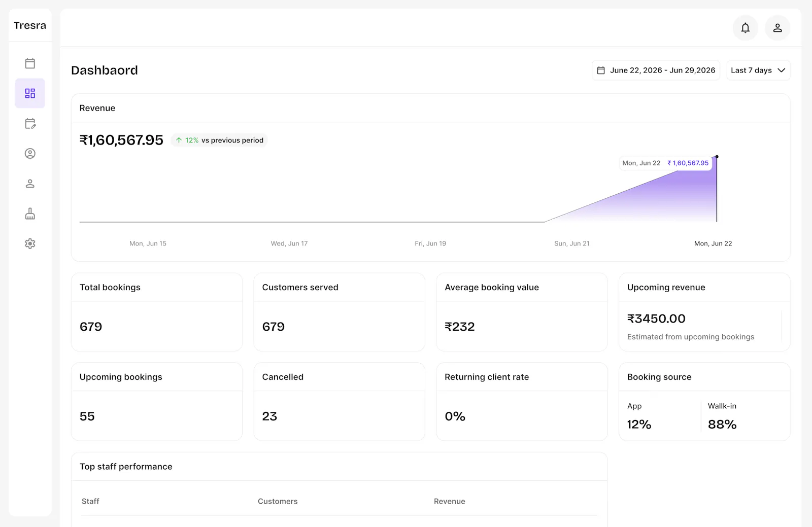Click the ₹1,60,567.95 revenue total
Image resolution: width=812 pixels, height=527 pixels.
coord(121,140)
